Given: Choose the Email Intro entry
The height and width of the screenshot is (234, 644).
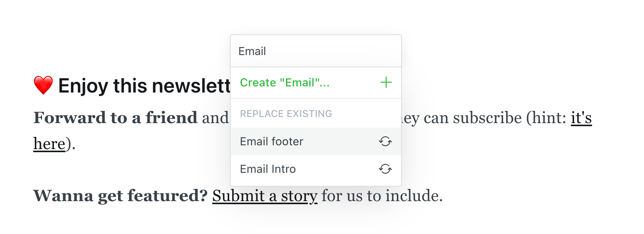Looking at the screenshot, I should (x=268, y=169).
